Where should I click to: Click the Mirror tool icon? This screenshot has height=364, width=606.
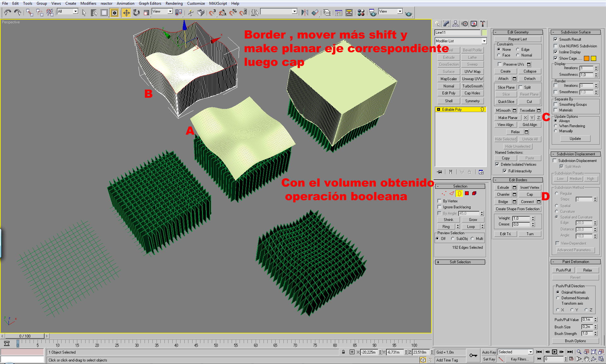[x=305, y=13]
